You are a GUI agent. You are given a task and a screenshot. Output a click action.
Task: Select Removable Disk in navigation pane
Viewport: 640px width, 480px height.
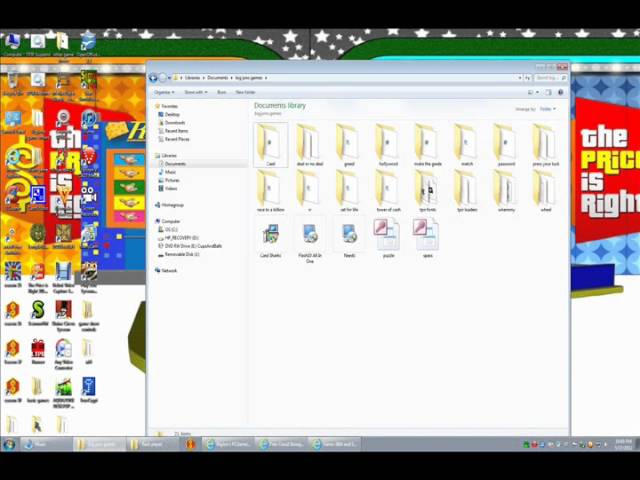(x=182, y=254)
